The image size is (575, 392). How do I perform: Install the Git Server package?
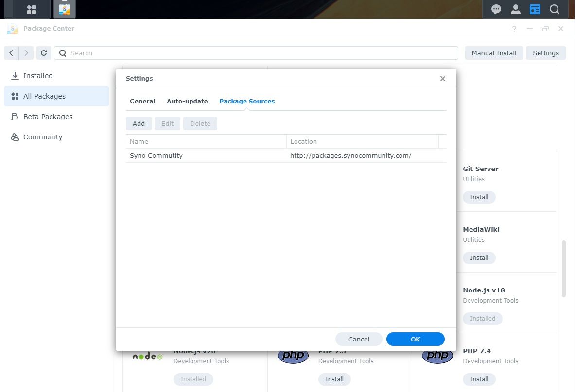pos(479,197)
